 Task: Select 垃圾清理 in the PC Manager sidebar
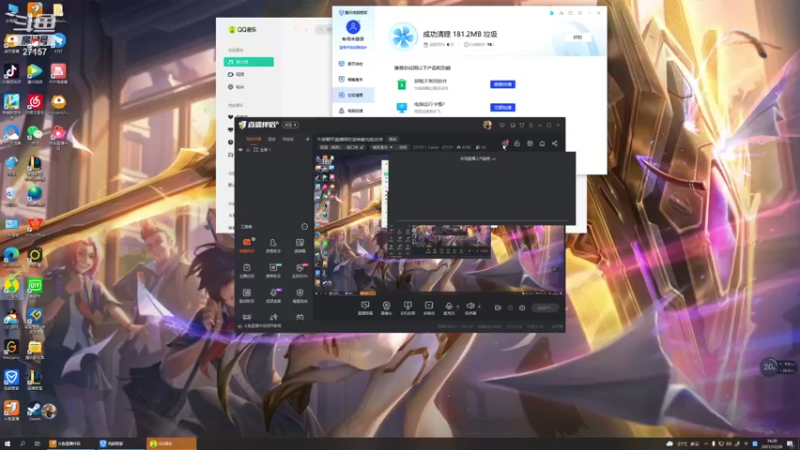(353, 95)
